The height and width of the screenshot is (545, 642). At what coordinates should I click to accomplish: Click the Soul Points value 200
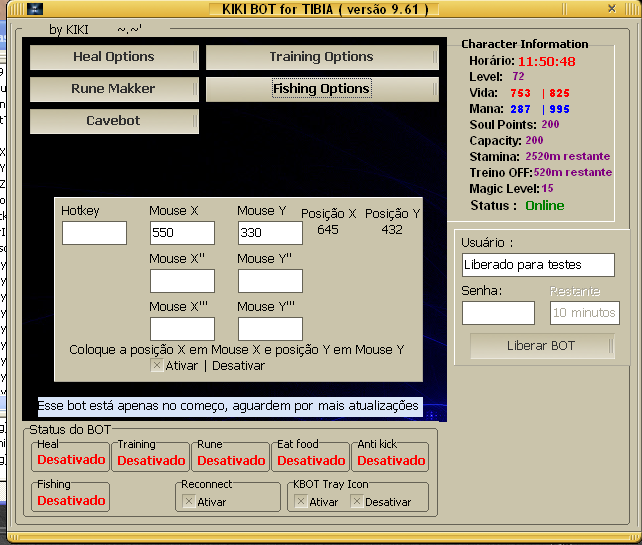point(550,124)
